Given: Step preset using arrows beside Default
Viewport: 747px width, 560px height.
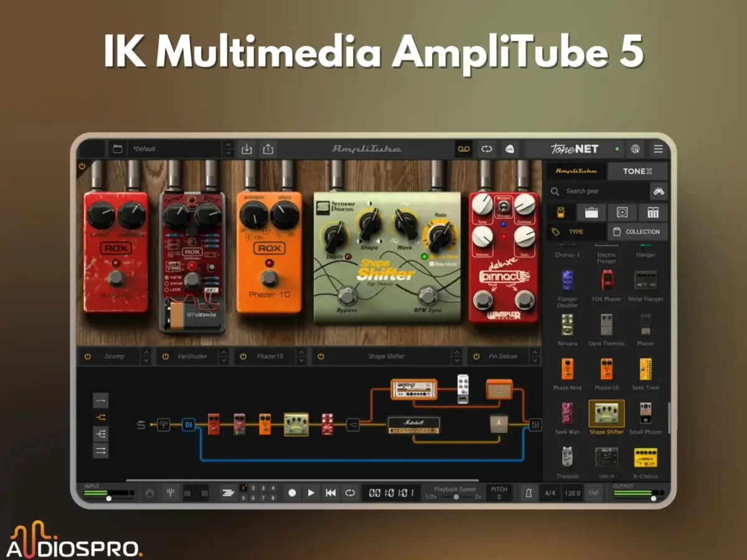Looking at the screenshot, I should point(228,149).
